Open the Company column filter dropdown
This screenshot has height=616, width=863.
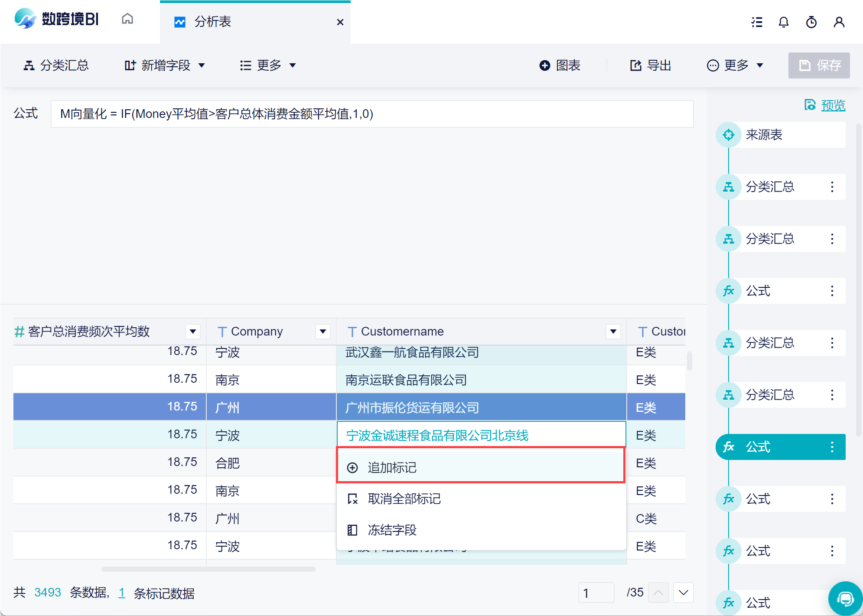(x=322, y=332)
